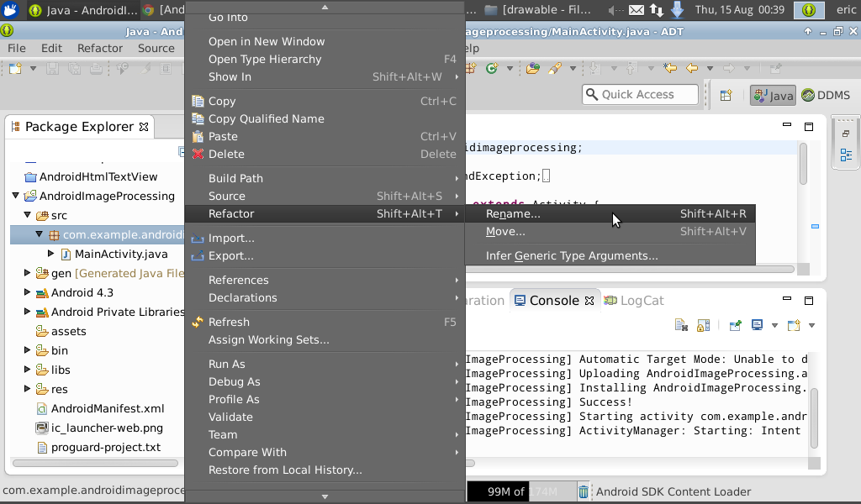Click the Collapse All icon in Package Explorer
The image size is (861, 504).
[x=182, y=151]
